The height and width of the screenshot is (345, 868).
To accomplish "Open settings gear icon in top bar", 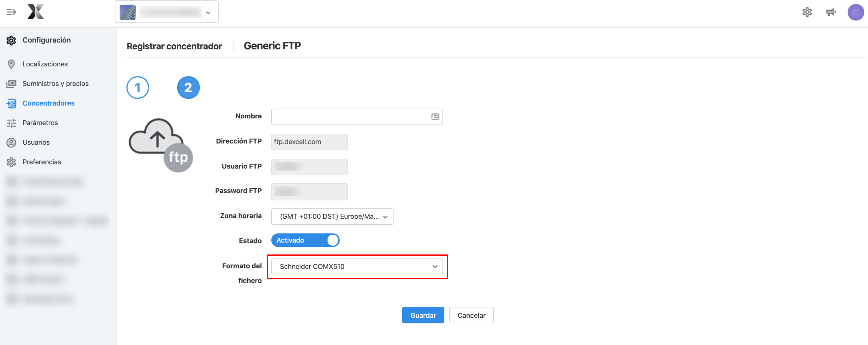I will pyautogui.click(x=807, y=12).
